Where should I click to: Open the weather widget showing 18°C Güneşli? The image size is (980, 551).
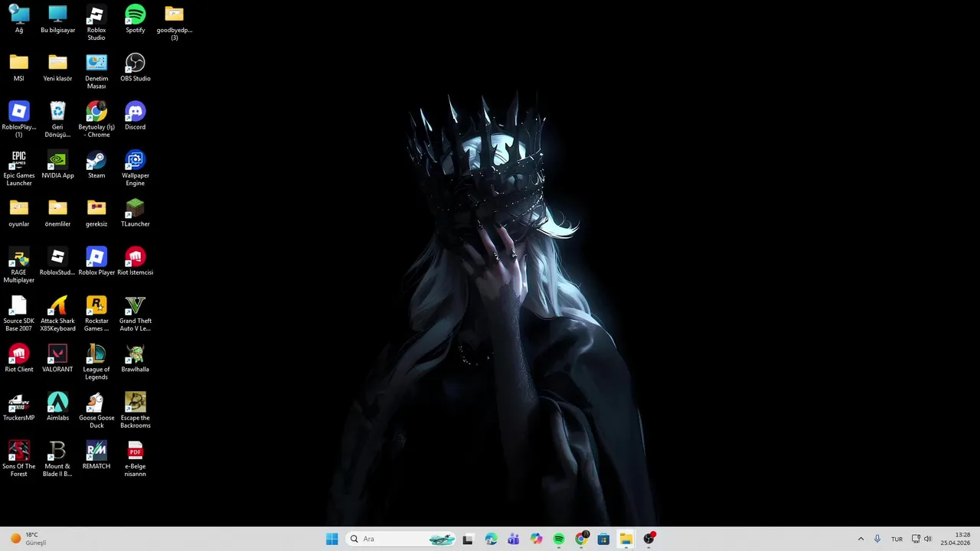point(28,539)
